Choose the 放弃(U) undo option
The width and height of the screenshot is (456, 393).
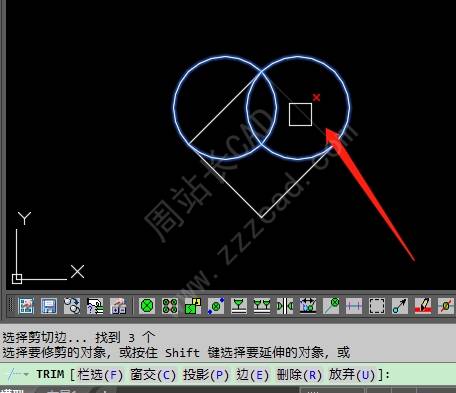[x=352, y=375]
